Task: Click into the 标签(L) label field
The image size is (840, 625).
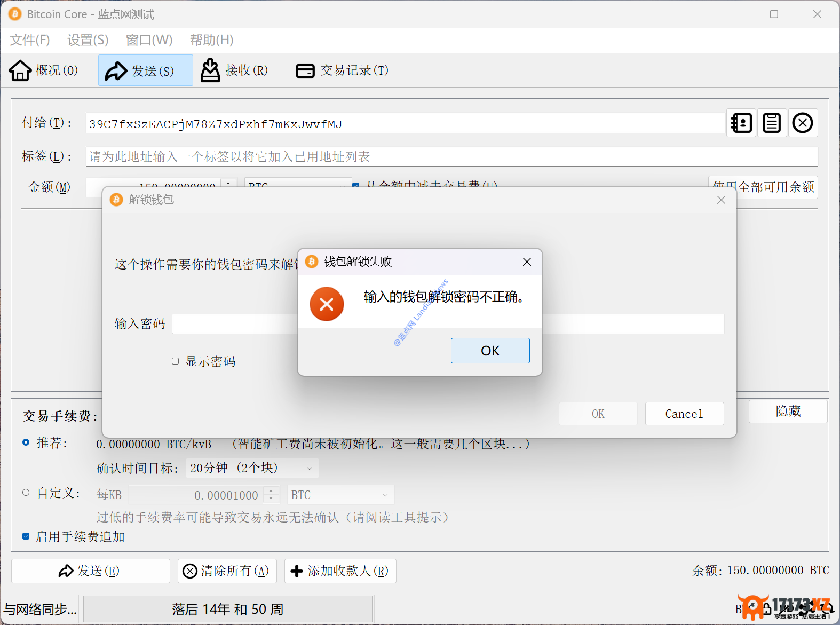Action: pos(451,156)
